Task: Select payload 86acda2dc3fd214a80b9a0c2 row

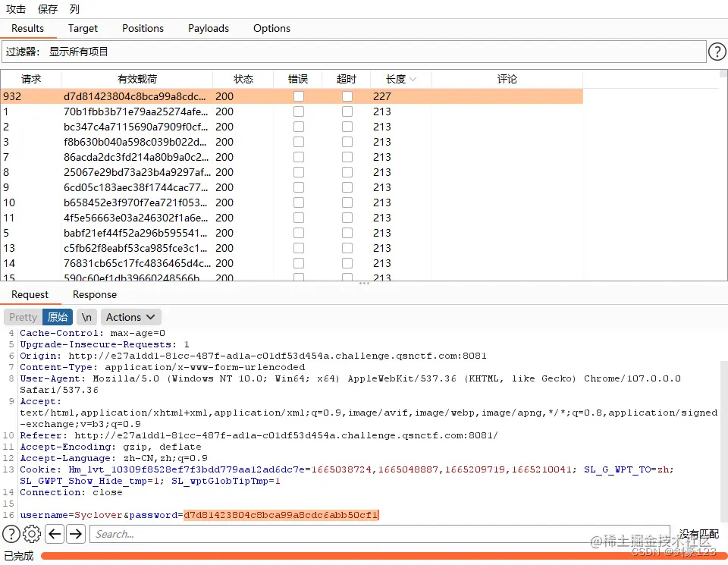Action: pos(291,157)
